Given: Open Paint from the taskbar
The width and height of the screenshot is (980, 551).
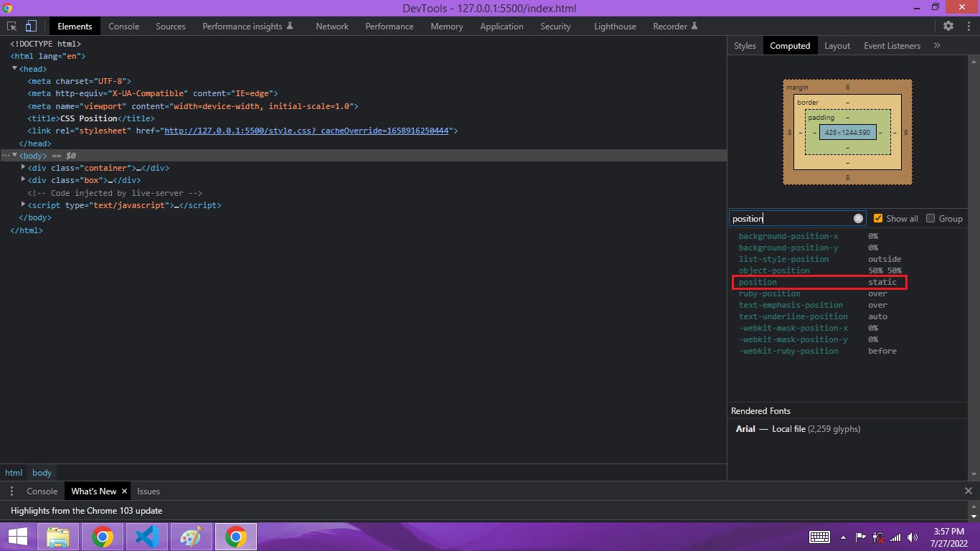Looking at the screenshot, I should [x=191, y=537].
